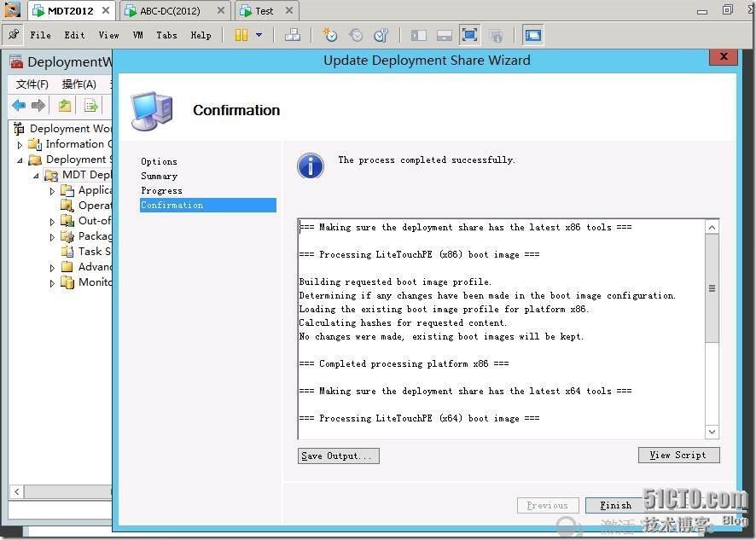This screenshot has height=540, width=756.
Task: Expand the Out-of tree node
Action: coord(52,220)
